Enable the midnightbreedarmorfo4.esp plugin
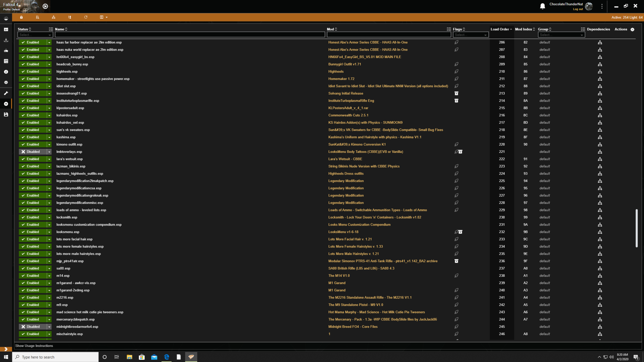Screen dimensions: 644x362 [x=33, y=327]
